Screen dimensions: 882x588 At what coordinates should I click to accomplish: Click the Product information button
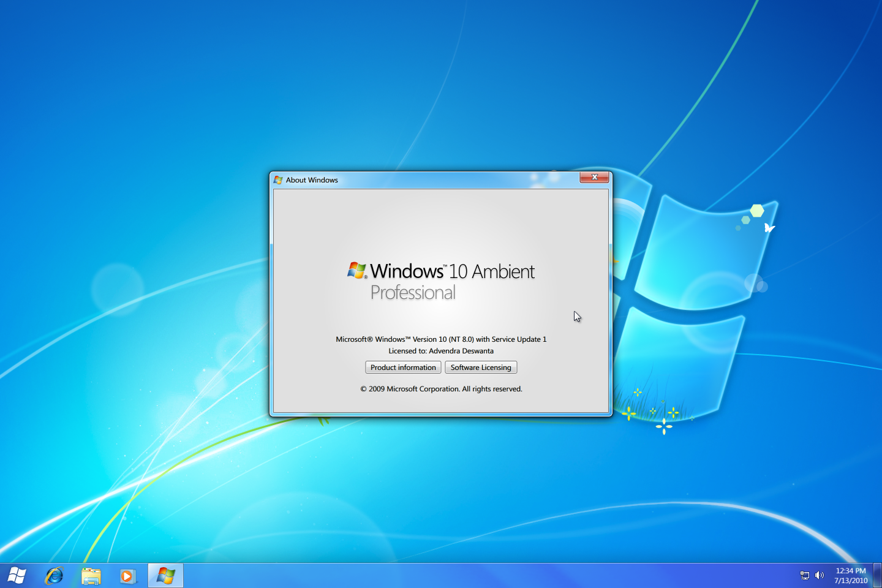[x=403, y=367]
